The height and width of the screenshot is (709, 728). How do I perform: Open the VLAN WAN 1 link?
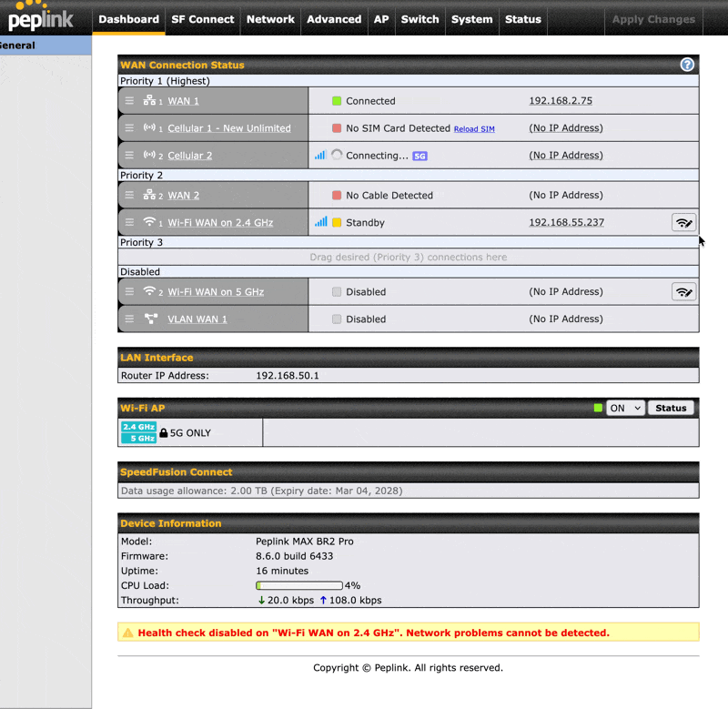pos(197,319)
